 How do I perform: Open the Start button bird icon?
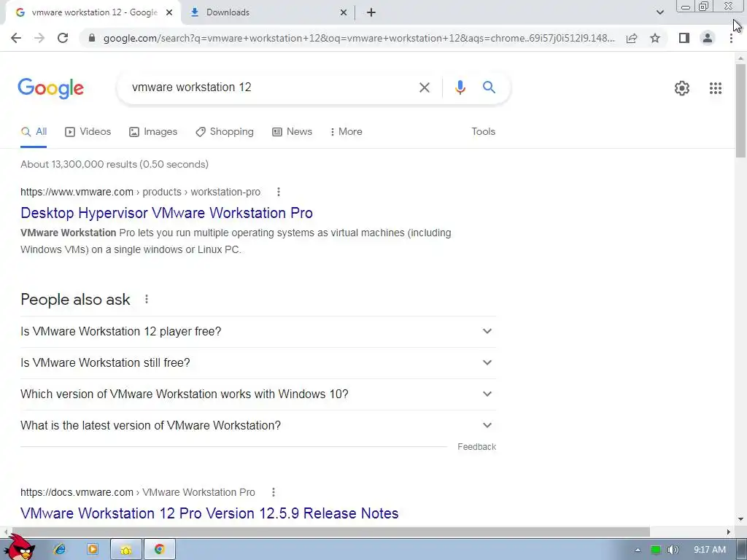click(x=19, y=548)
